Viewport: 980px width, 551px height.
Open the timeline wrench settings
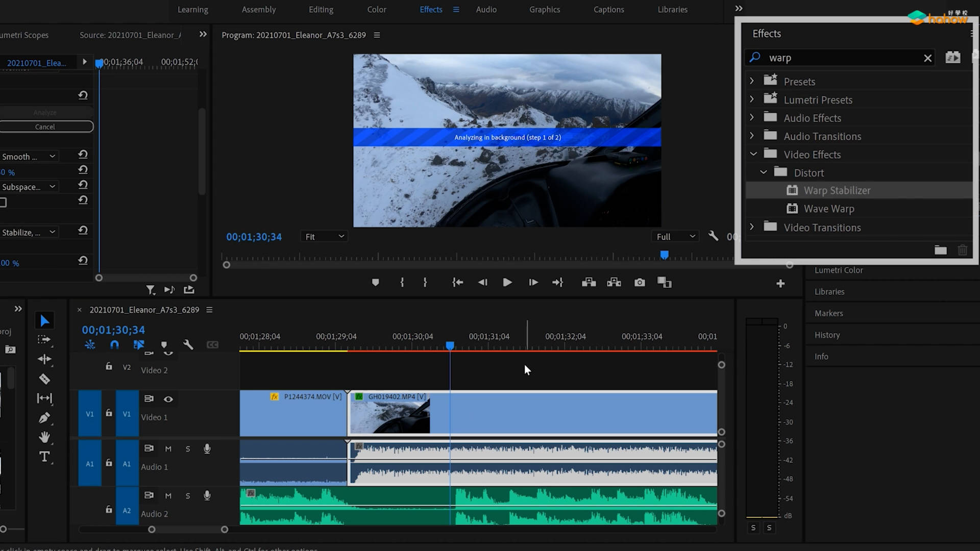click(188, 345)
